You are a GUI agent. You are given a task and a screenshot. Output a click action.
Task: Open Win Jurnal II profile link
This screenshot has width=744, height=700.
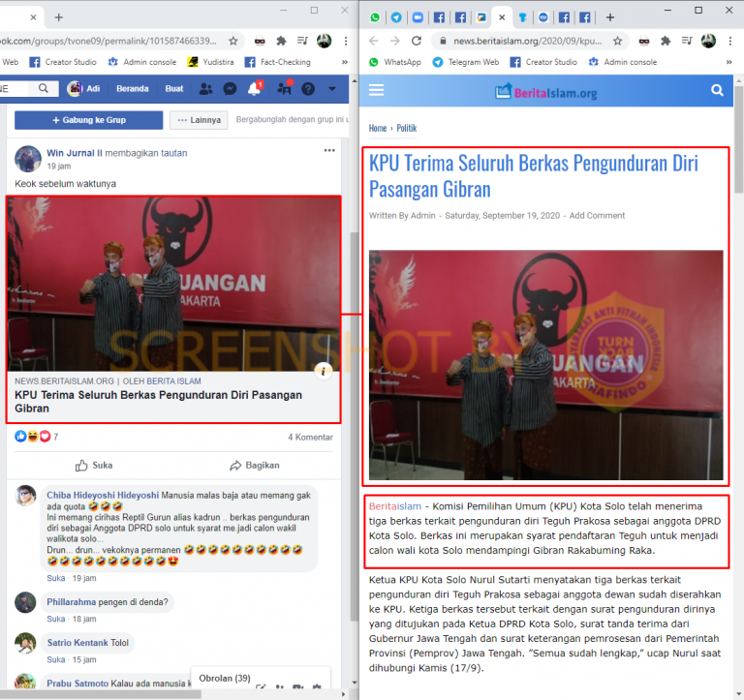(74, 153)
